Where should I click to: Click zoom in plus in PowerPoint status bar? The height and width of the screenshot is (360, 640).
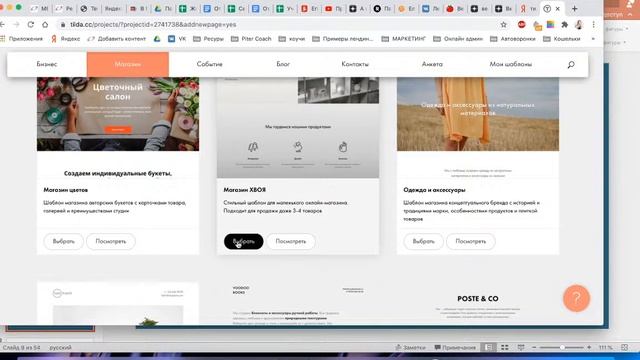[x=589, y=347]
